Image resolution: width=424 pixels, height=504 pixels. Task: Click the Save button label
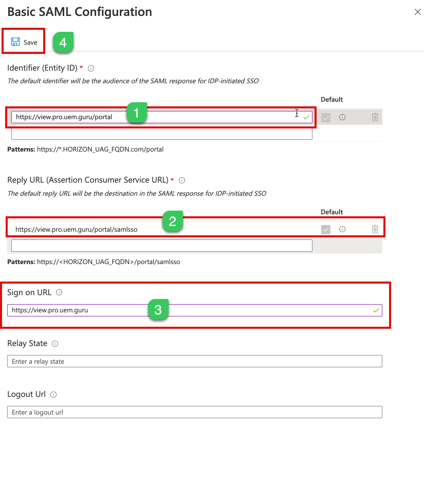point(30,42)
